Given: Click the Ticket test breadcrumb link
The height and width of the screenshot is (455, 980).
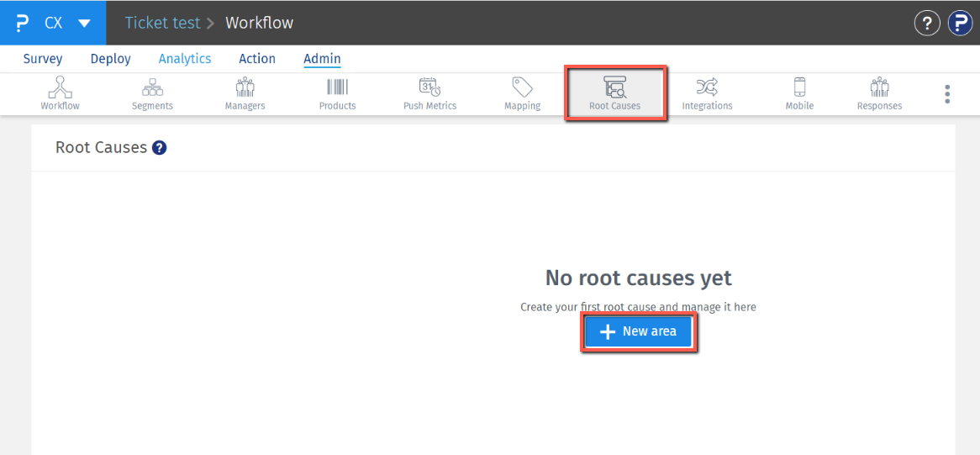Looking at the screenshot, I should point(162,23).
